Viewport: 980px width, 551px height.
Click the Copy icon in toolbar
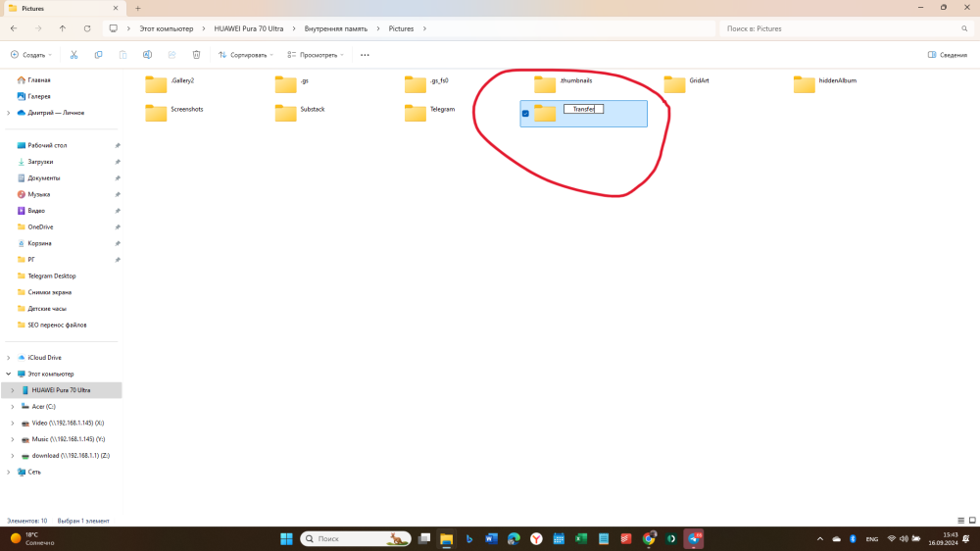click(x=98, y=55)
